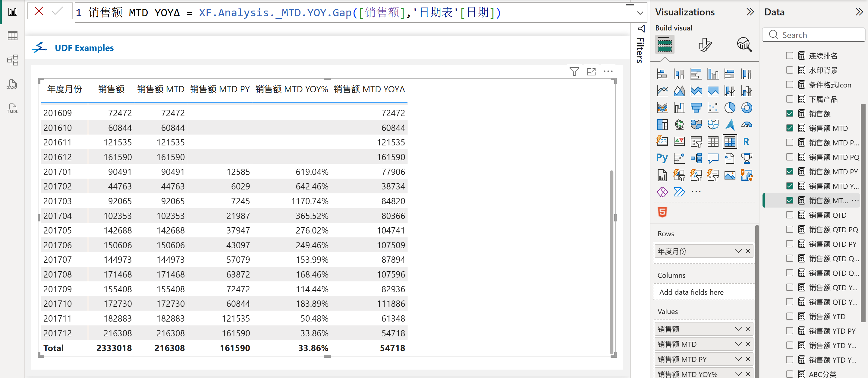Click the matrix vertical scrollbar
This screenshot has width=868, height=378.
pyautogui.click(x=612, y=261)
